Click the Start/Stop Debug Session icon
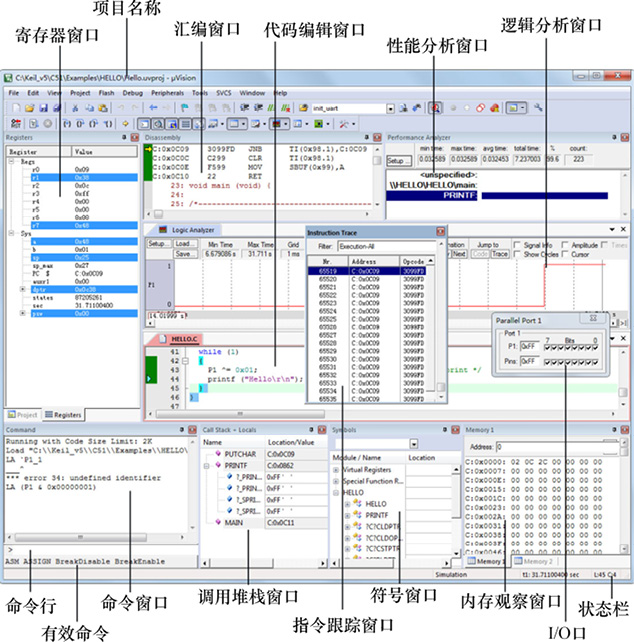Screen dimensions: 634x642 coord(436,107)
